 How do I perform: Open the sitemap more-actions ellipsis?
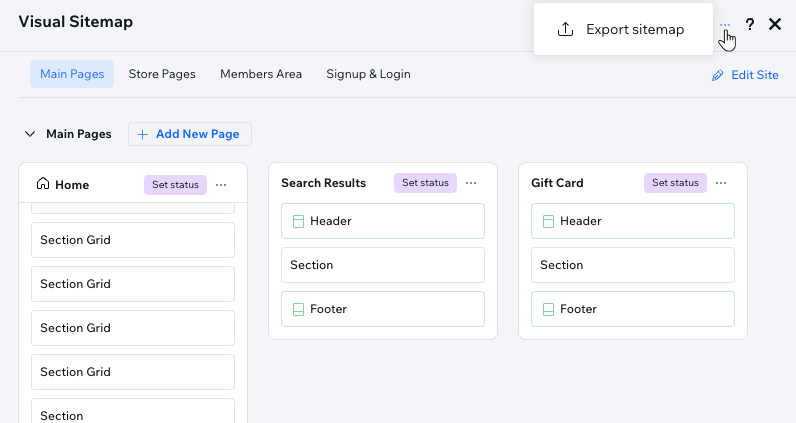724,24
